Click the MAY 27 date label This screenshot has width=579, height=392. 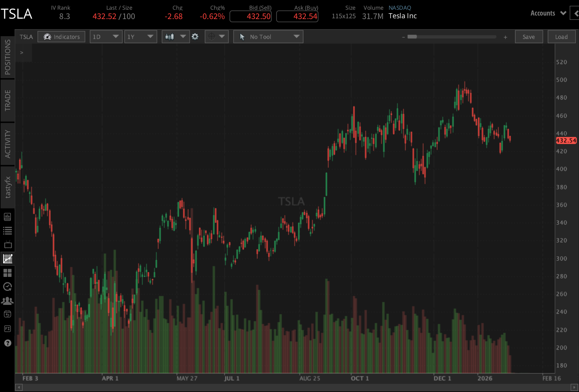tap(187, 378)
